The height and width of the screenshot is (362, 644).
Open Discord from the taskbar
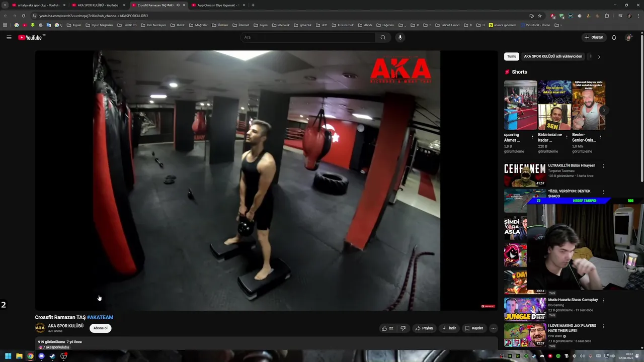click(x=41, y=356)
